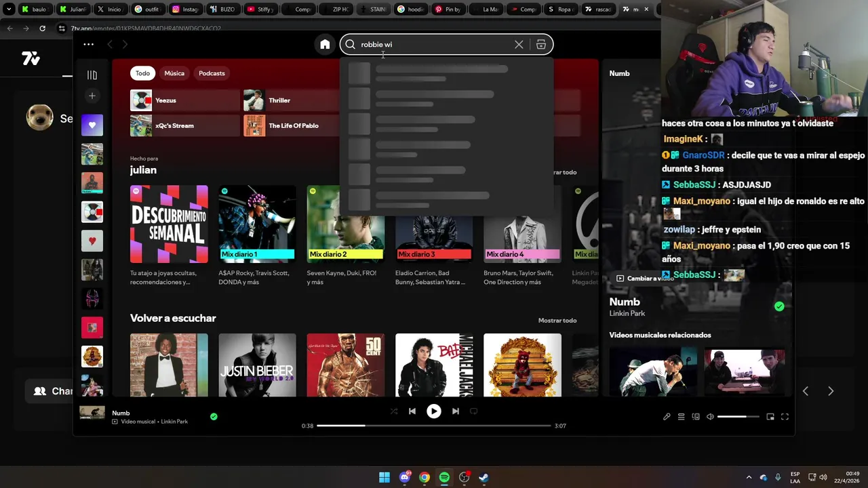Screen dimensions: 868x488
Task: Open the Numb thumbnail in player bar
Action: [92, 413]
